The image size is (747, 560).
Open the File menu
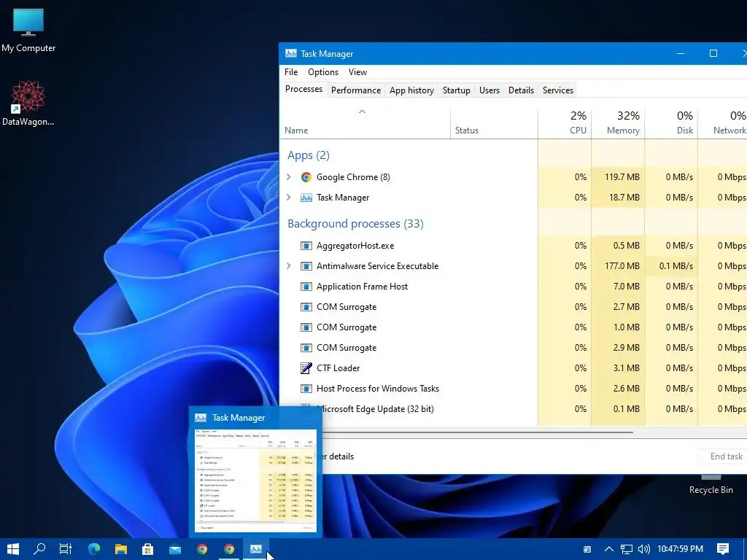[x=291, y=72]
